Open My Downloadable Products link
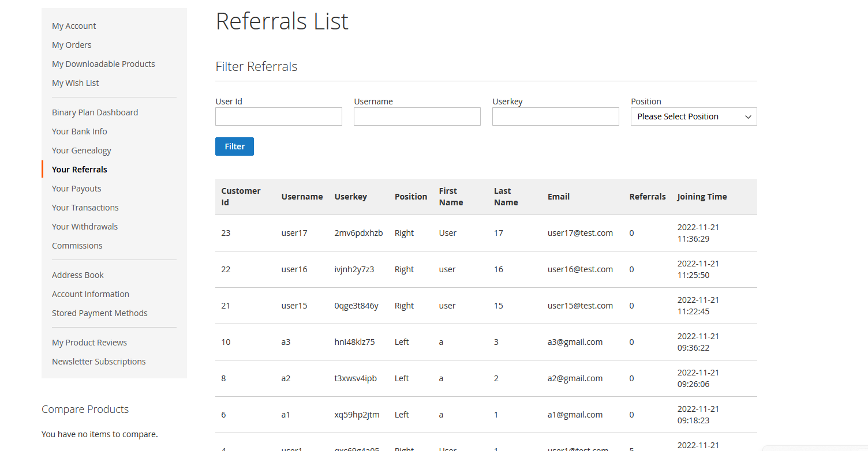 click(x=103, y=64)
